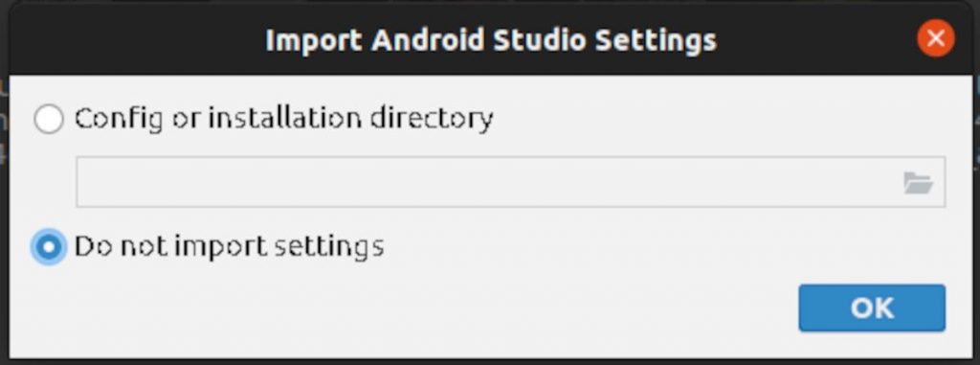
Task: Click the Import Android Studio Settings title bar
Action: coord(491,39)
